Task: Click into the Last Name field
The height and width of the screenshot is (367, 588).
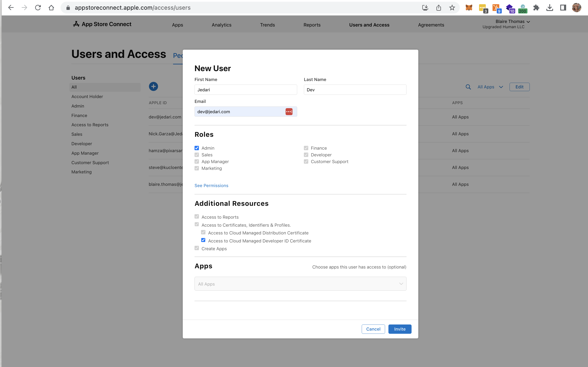Action: click(355, 90)
